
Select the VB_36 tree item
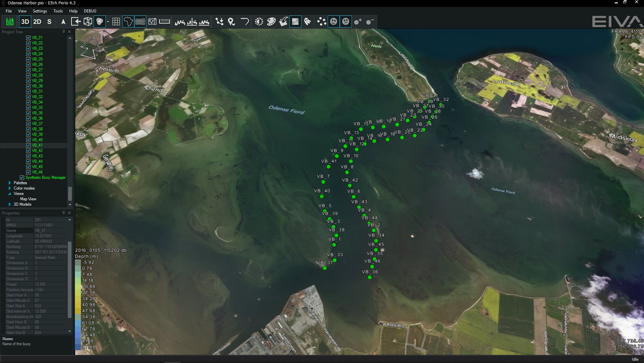click(x=37, y=118)
